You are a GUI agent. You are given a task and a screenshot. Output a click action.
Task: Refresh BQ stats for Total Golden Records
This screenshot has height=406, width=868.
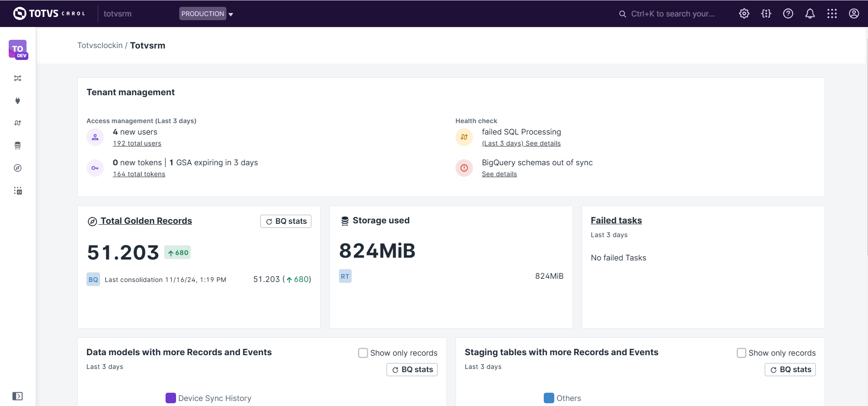click(286, 222)
